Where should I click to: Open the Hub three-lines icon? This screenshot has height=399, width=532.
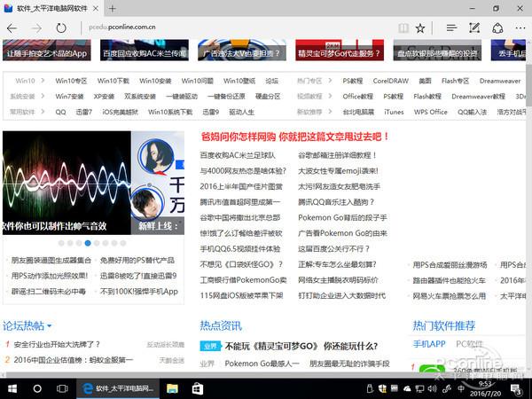tap(451, 28)
